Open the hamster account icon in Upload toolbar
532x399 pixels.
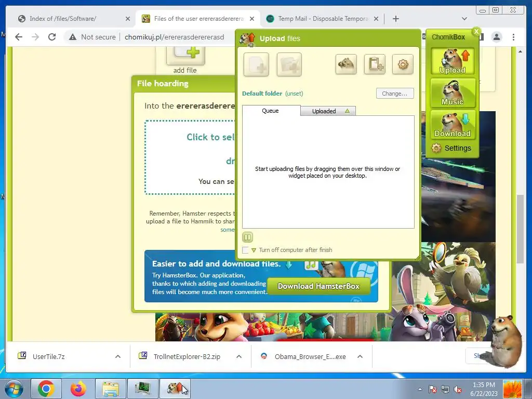pos(346,64)
